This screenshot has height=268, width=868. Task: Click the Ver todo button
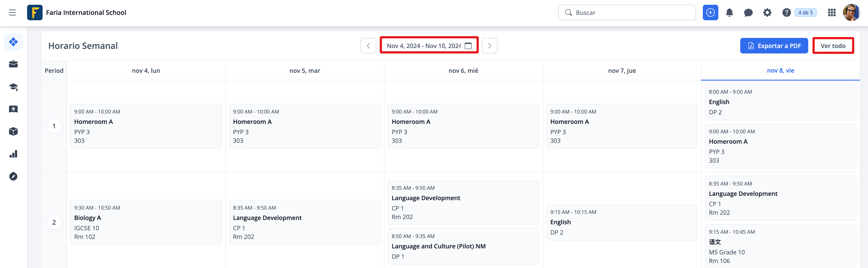[x=833, y=46]
